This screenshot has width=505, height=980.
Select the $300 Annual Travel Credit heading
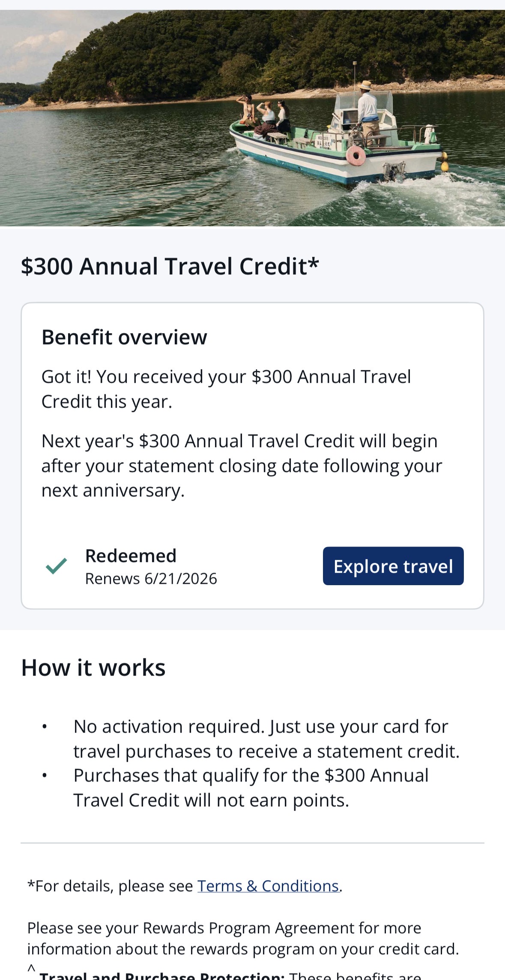click(170, 266)
